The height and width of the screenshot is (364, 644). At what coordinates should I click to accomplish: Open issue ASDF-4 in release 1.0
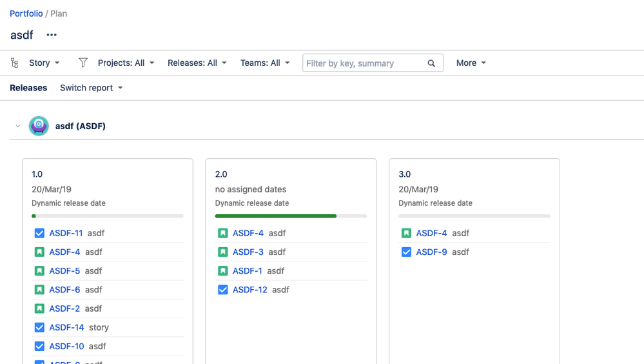click(64, 252)
